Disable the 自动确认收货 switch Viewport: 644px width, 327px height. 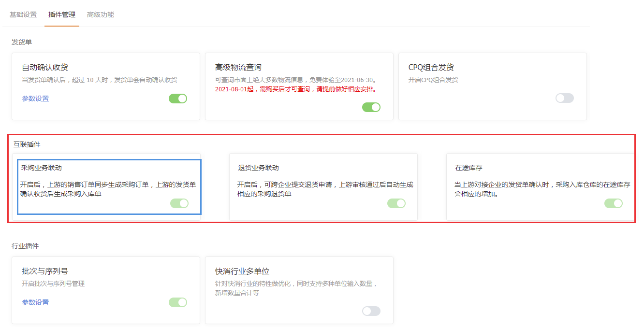(x=177, y=98)
